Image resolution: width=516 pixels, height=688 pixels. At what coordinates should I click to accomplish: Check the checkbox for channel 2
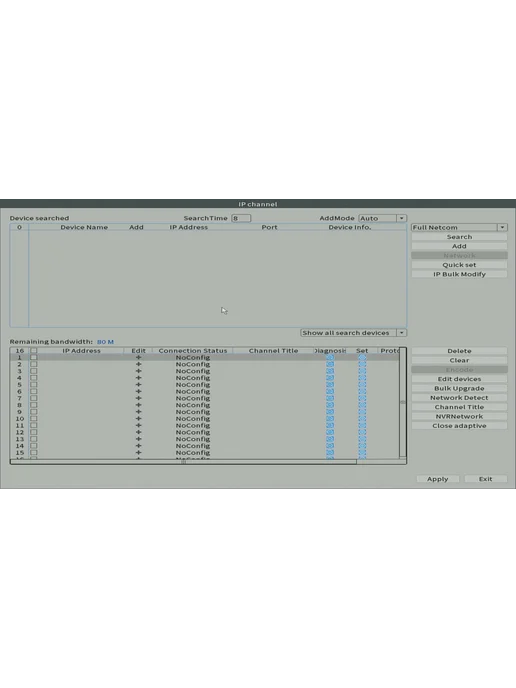34,364
